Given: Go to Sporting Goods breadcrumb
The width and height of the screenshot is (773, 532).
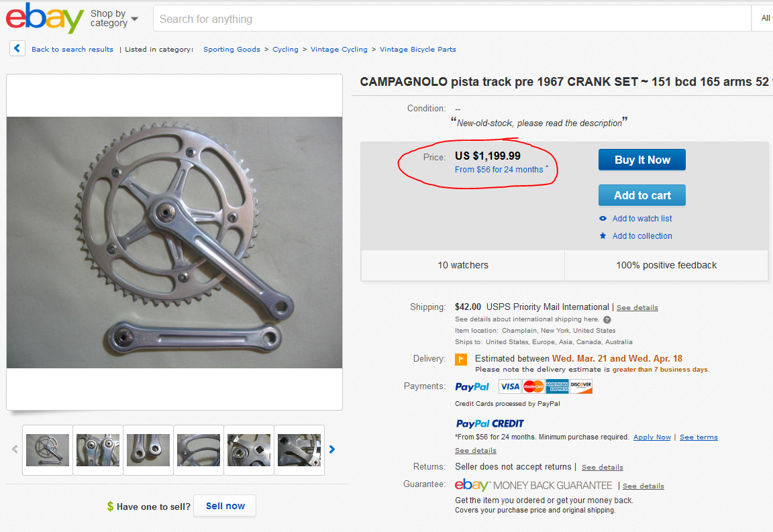Looking at the screenshot, I should pos(231,50).
